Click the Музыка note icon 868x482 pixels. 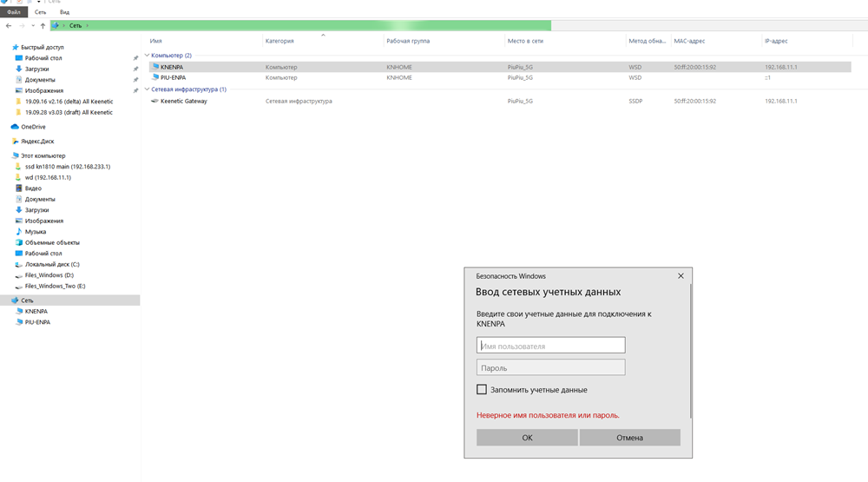click(19, 232)
